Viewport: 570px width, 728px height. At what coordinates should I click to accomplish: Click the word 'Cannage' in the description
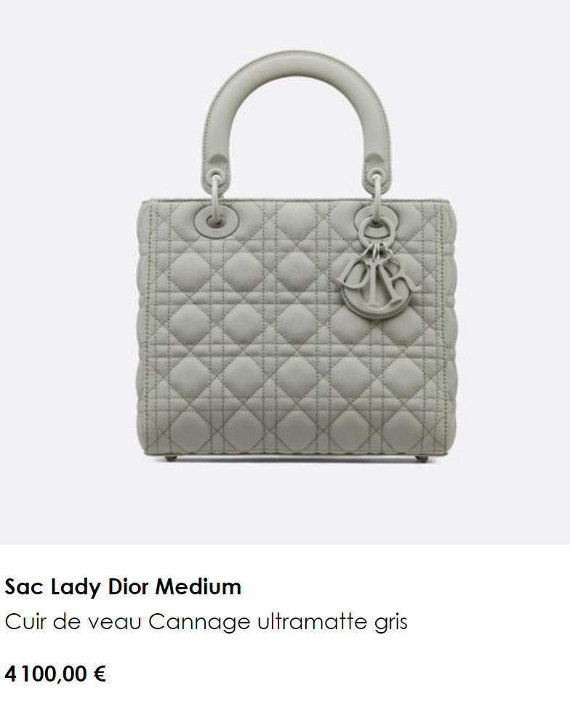coord(199,623)
